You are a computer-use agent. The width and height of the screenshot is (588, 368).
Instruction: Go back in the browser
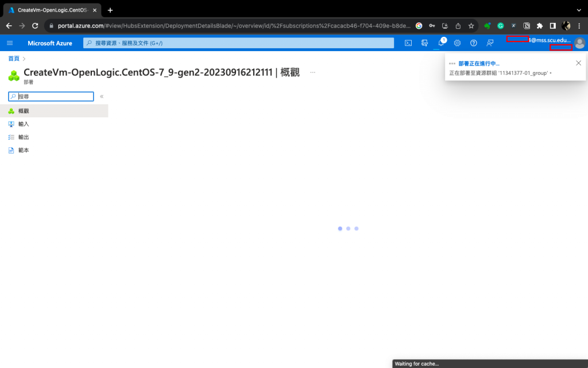9,26
